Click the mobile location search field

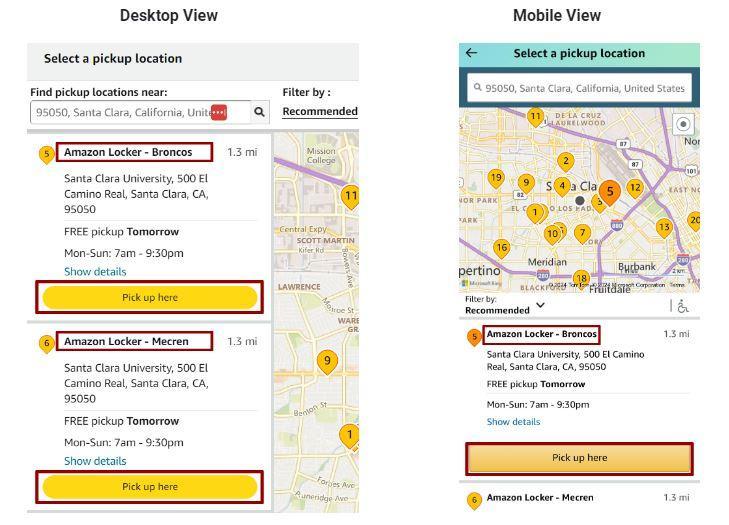point(579,88)
